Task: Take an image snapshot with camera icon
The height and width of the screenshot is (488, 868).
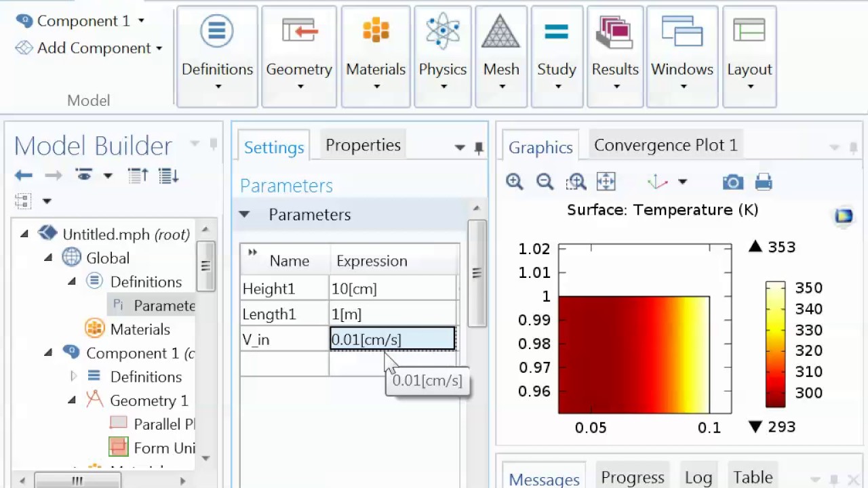Action: click(732, 182)
